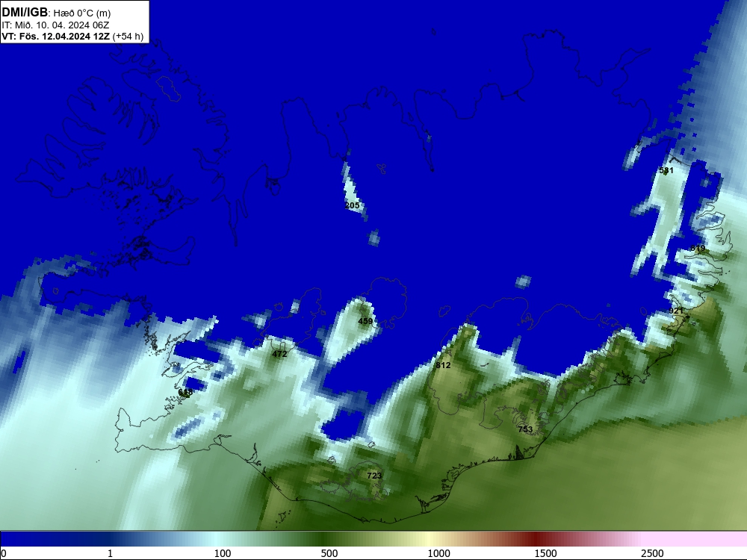This screenshot has height=560, width=747.
Task: Click the 205 height label on map
Action: [x=353, y=205]
